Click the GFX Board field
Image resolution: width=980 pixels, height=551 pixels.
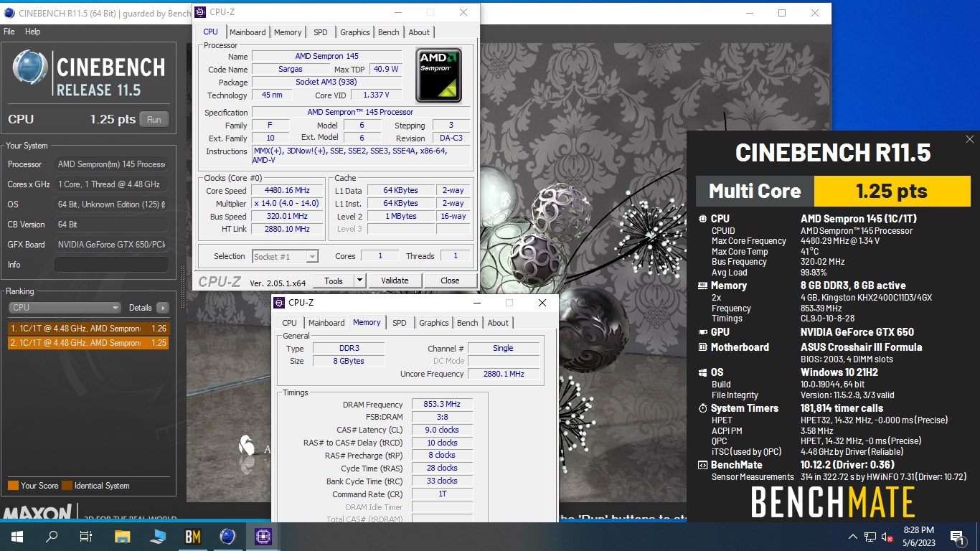(111, 245)
